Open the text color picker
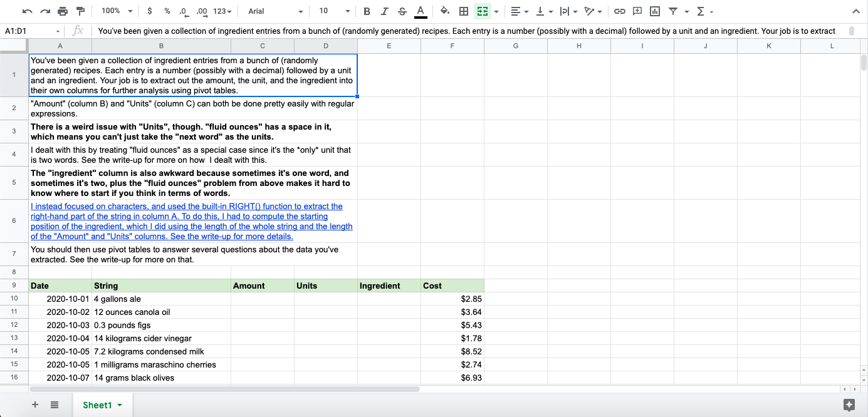This screenshot has width=868, height=417. [420, 11]
